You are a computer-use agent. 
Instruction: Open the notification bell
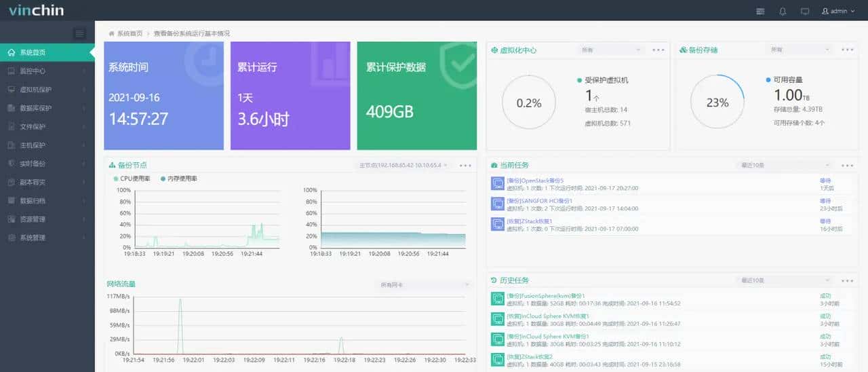coord(783,11)
